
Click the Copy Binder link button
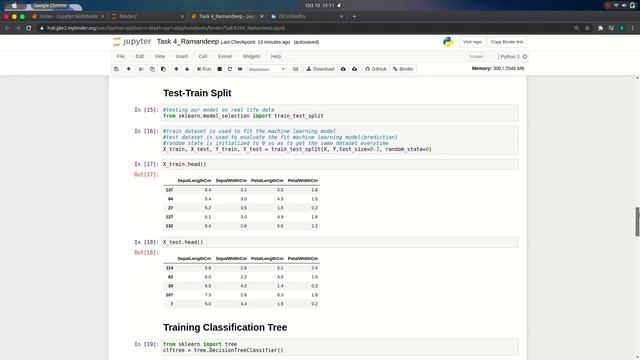click(x=507, y=42)
